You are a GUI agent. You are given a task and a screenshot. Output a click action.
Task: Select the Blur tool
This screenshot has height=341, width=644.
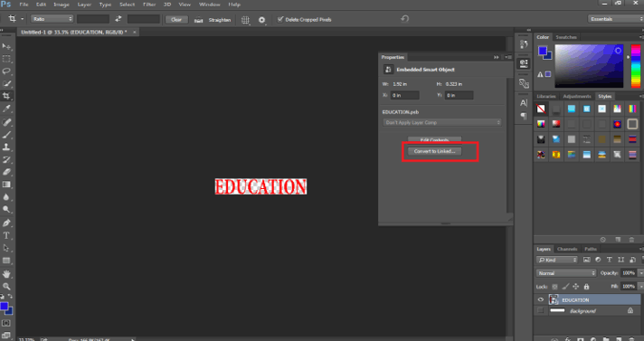click(x=6, y=197)
